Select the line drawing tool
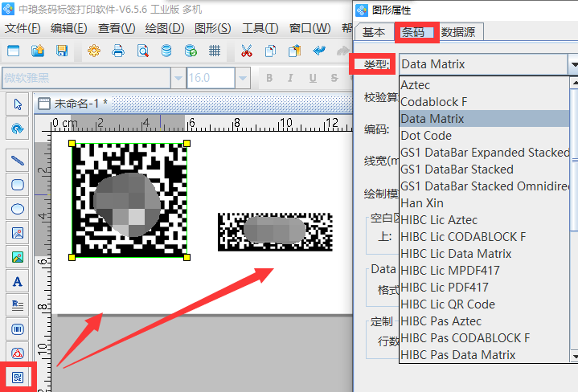The image size is (578, 392). click(x=18, y=161)
